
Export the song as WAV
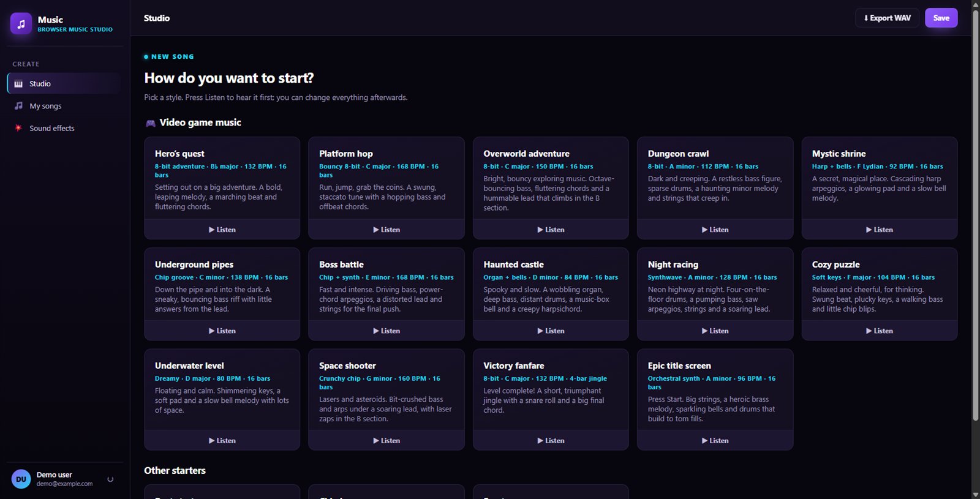(887, 18)
